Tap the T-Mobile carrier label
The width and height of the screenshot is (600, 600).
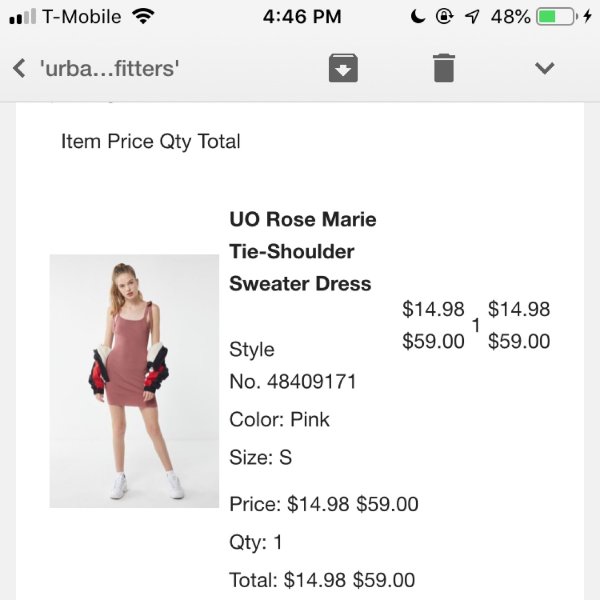[x=81, y=17]
